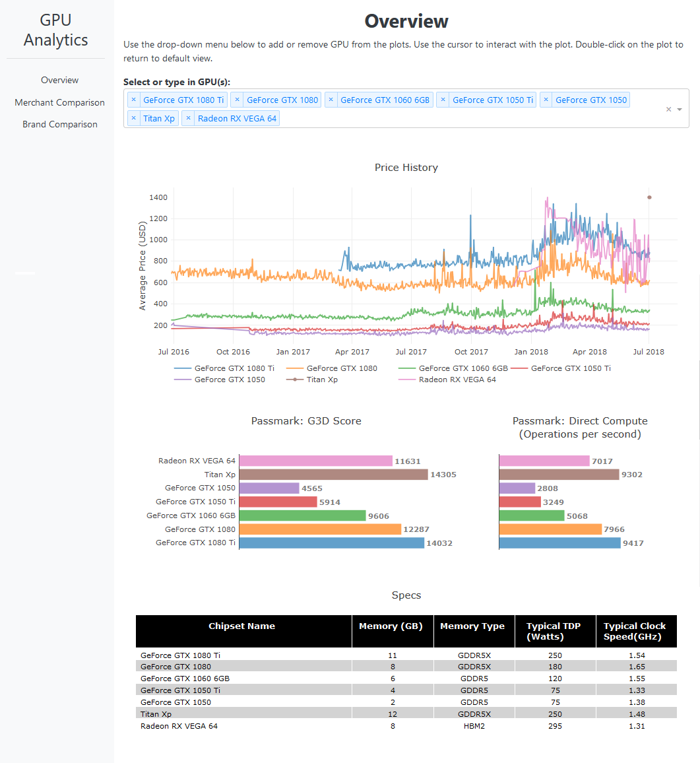Image resolution: width=700 pixels, height=763 pixels.
Task: Click the Passmark: Direct Compute chart title
Action: [x=580, y=427]
